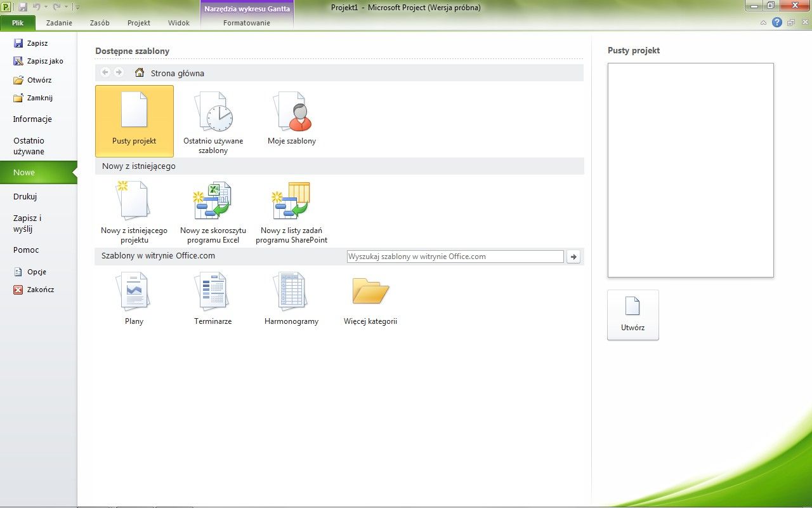Screen dimensions: 812x508
Task: Open the Terminarze template category
Action: pos(213,298)
